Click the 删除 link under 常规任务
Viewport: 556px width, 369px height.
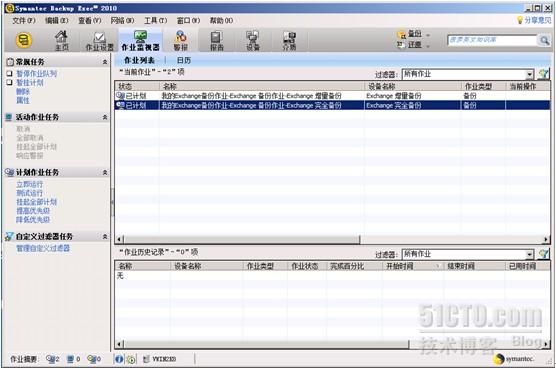pos(23,91)
